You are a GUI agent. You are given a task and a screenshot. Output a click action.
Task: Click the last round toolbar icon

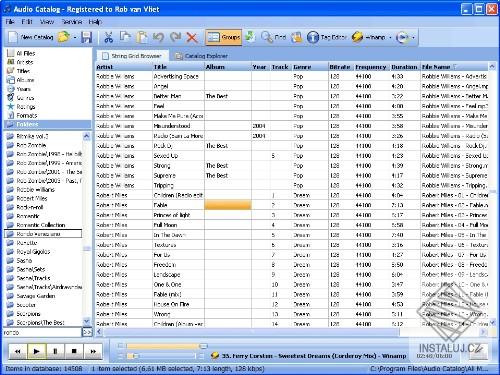[x=402, y=37]
